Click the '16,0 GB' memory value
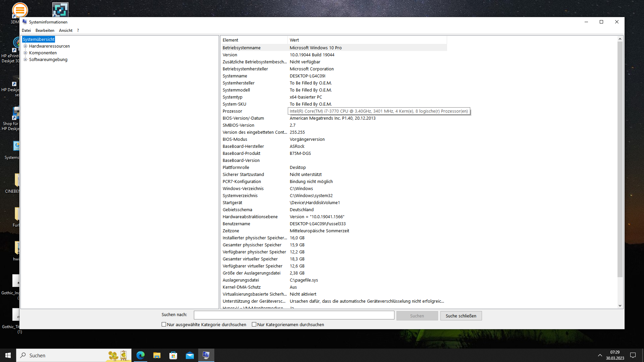The image size is (644, 362). [297, 238]
